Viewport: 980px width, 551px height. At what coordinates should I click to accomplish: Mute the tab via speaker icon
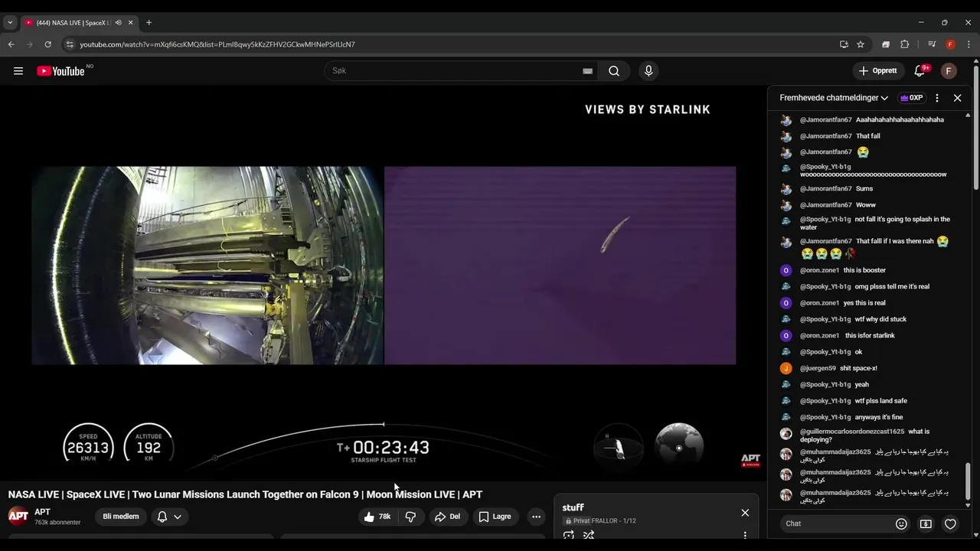pyautogui.click(x=118, y=23)
